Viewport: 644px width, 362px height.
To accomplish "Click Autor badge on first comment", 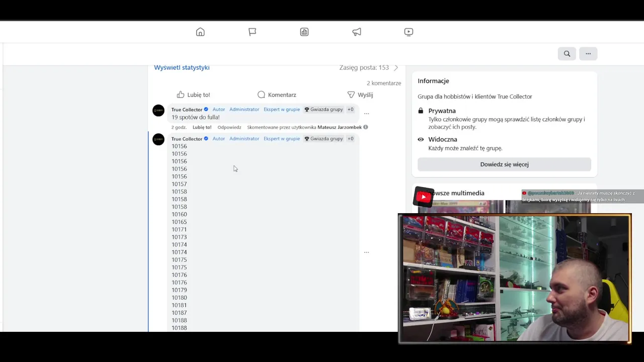I will (218, 109).
